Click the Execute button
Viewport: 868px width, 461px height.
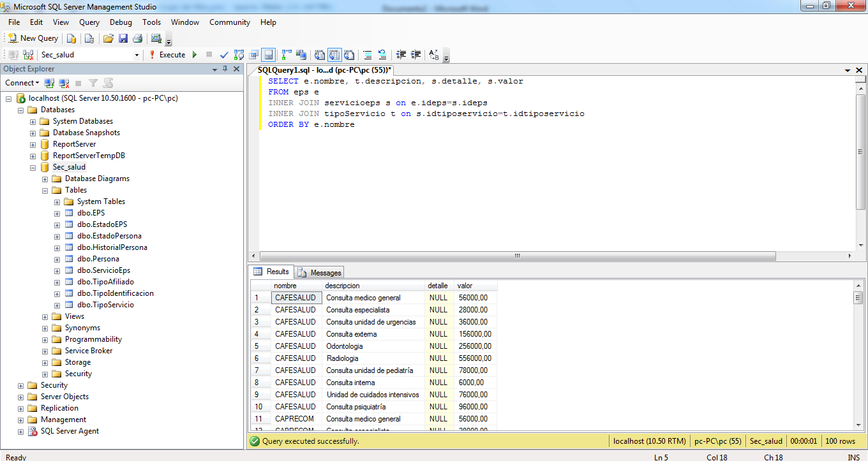click(x=167, y=55)
